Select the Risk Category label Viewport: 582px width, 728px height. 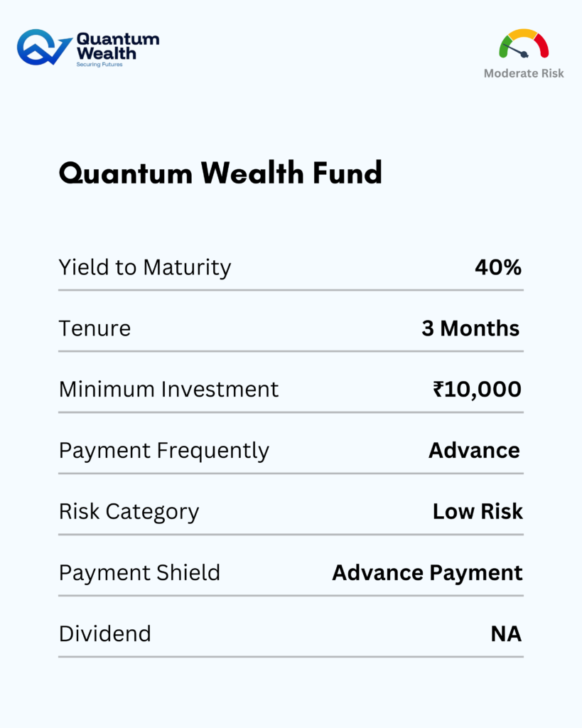click(129, 512)
